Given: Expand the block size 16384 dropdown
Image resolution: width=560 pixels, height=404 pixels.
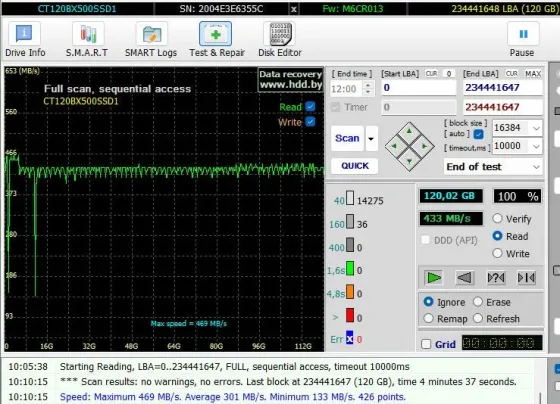Looking at the screenshot, I should pos(517,128).
